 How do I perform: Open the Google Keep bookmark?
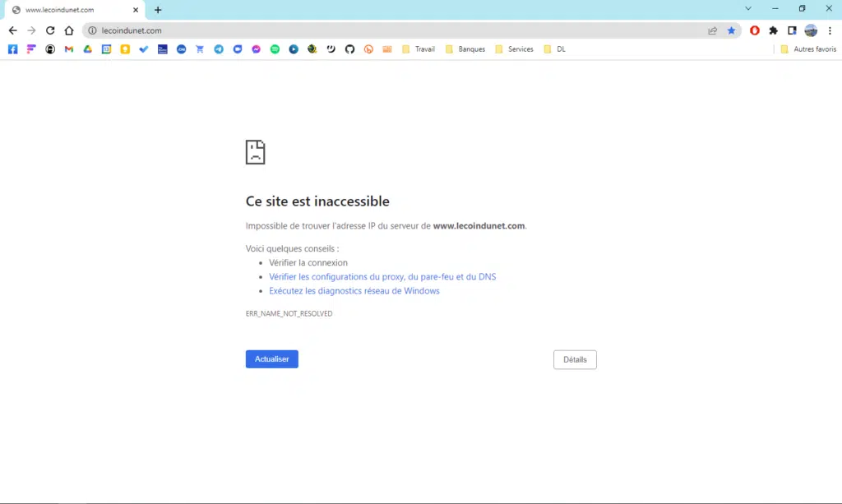[x=125, y=49]
